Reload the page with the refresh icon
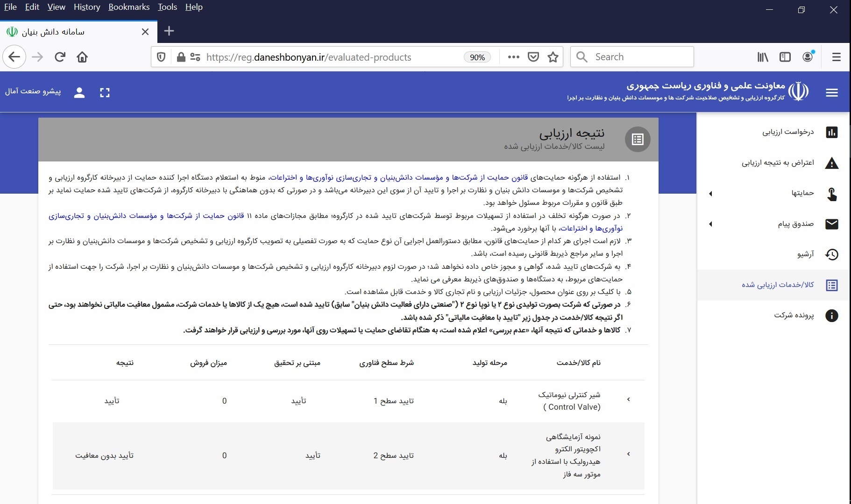Image resolution: width=851 pixels, height=504 pixels. (x=60, y=57)
